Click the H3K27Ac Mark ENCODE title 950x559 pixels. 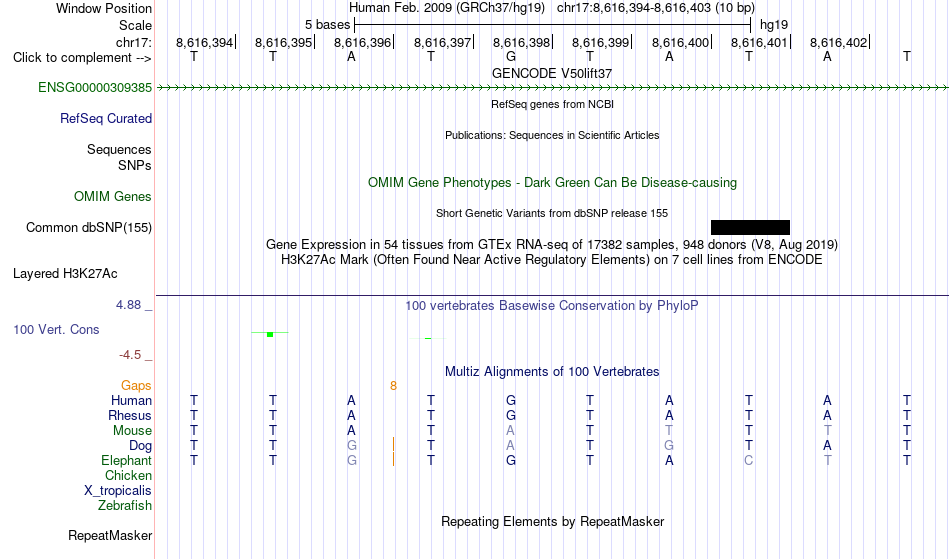pos(552,259)
